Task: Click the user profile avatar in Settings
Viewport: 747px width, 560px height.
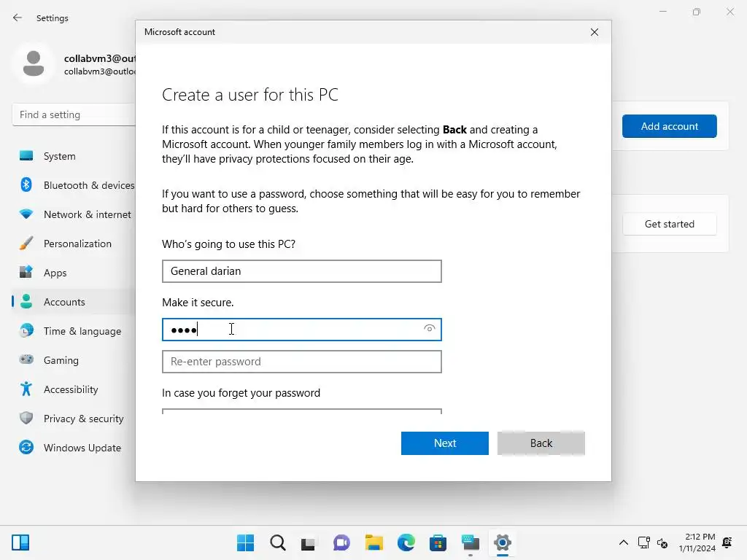Action: [x=34, y=63]
